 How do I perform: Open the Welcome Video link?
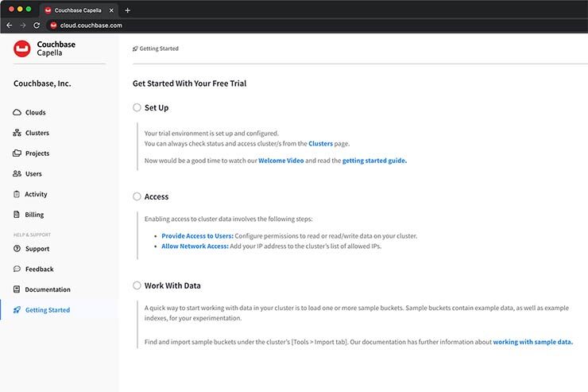[x=280, y=161]
